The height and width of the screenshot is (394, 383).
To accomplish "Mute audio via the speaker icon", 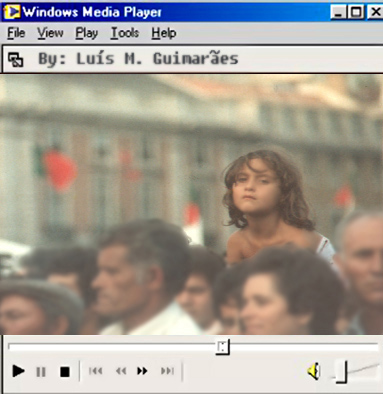I will (x=314, y=371).
